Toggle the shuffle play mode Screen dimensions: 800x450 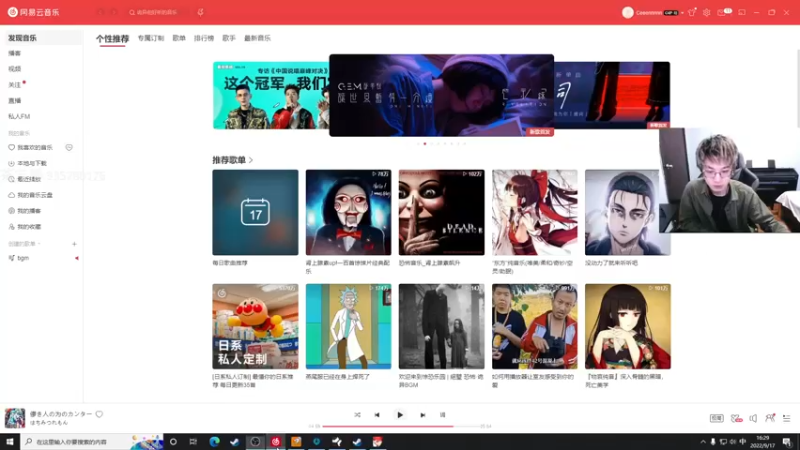point(357,415)
